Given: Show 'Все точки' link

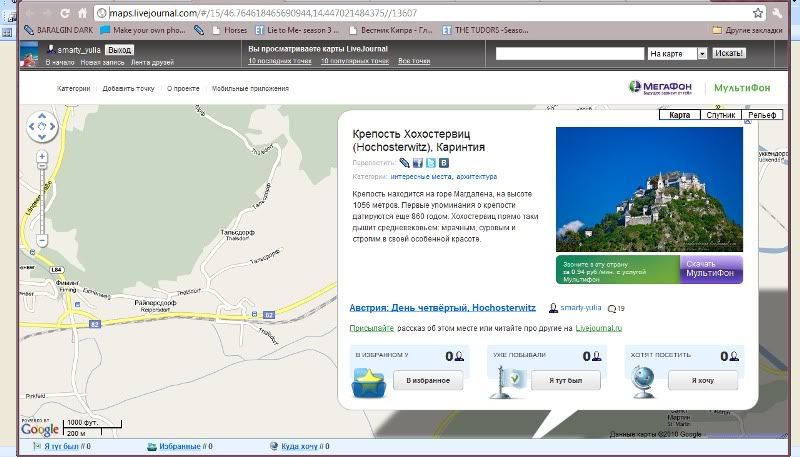Looking at the screenshot, I should click(x=414, y=61).
